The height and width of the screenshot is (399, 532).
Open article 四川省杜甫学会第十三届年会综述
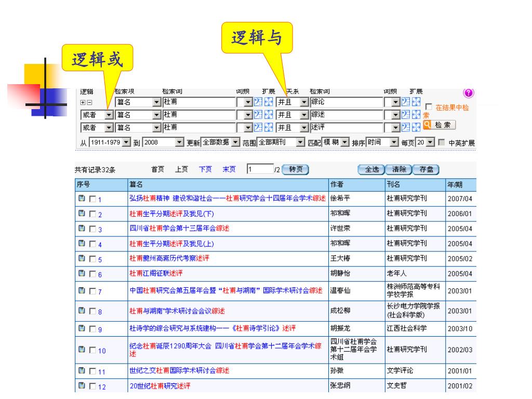[x=179, y=229]
